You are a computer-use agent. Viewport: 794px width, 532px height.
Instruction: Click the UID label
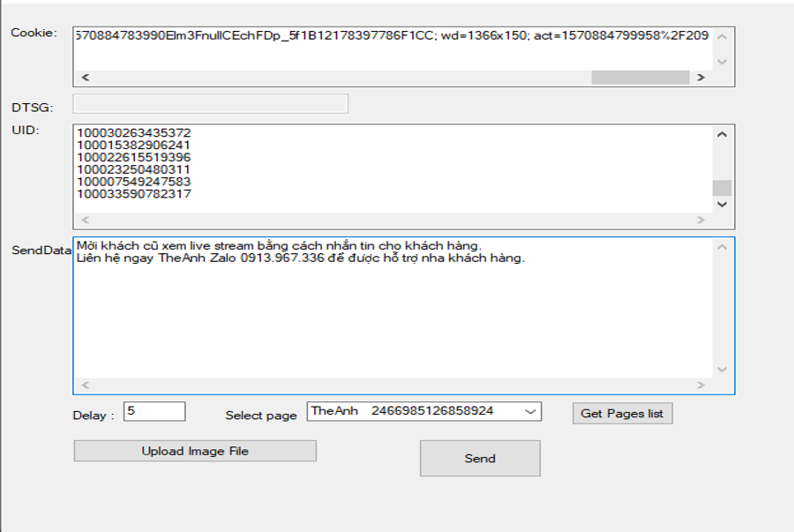point(26,130)
